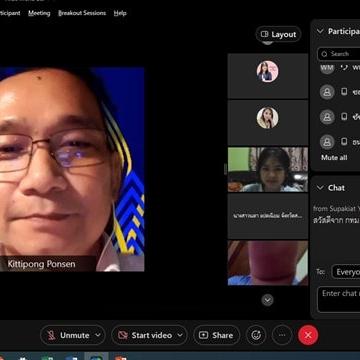Click the participant Search field

[339, 54]
